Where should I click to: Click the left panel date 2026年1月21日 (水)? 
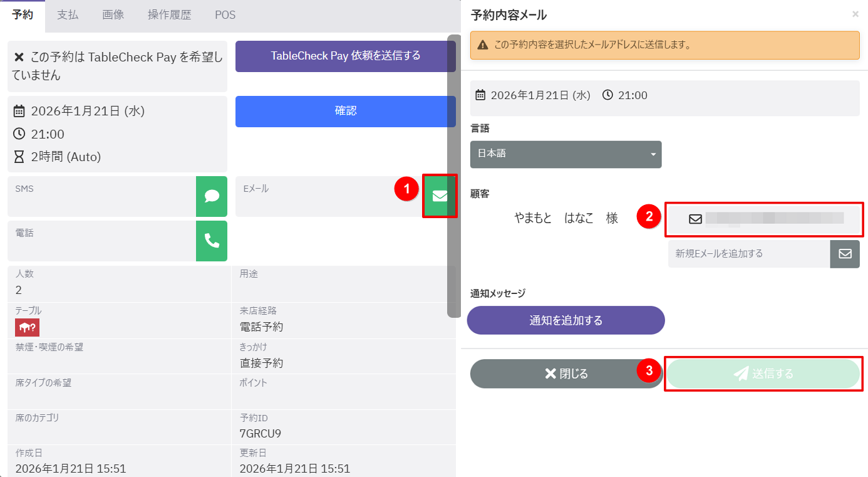(88, 112)
